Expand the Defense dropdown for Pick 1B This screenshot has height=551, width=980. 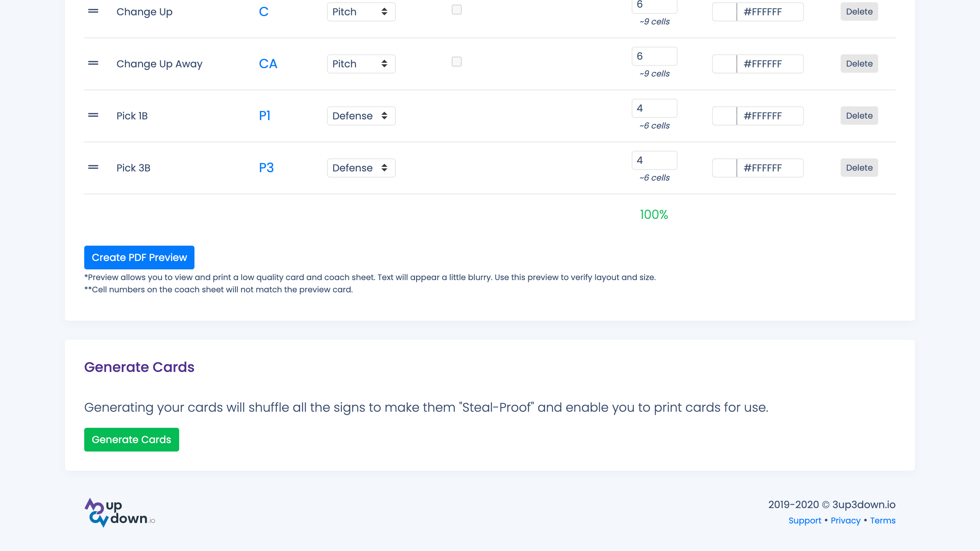tap(361, 116)
